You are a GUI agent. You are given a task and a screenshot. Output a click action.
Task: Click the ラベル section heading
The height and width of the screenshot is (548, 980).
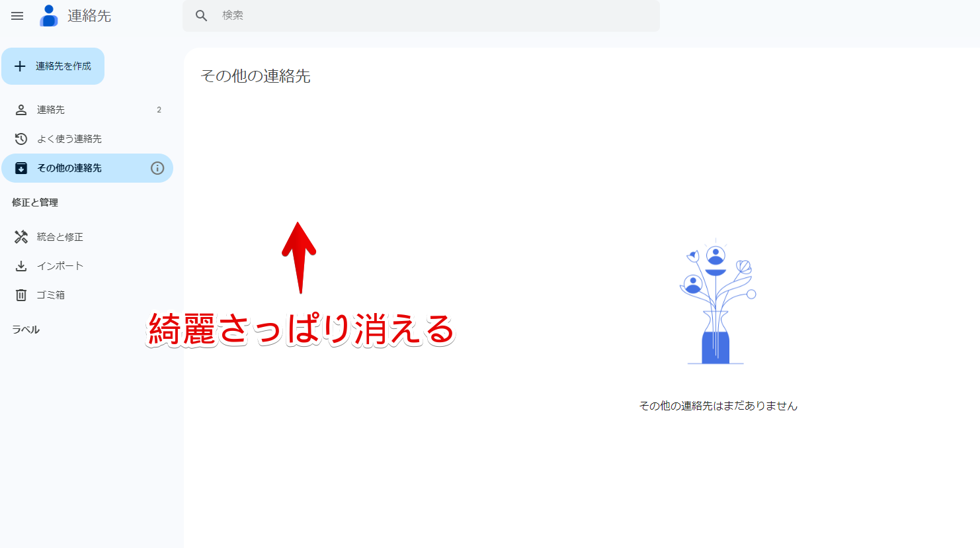coord(26,330)
